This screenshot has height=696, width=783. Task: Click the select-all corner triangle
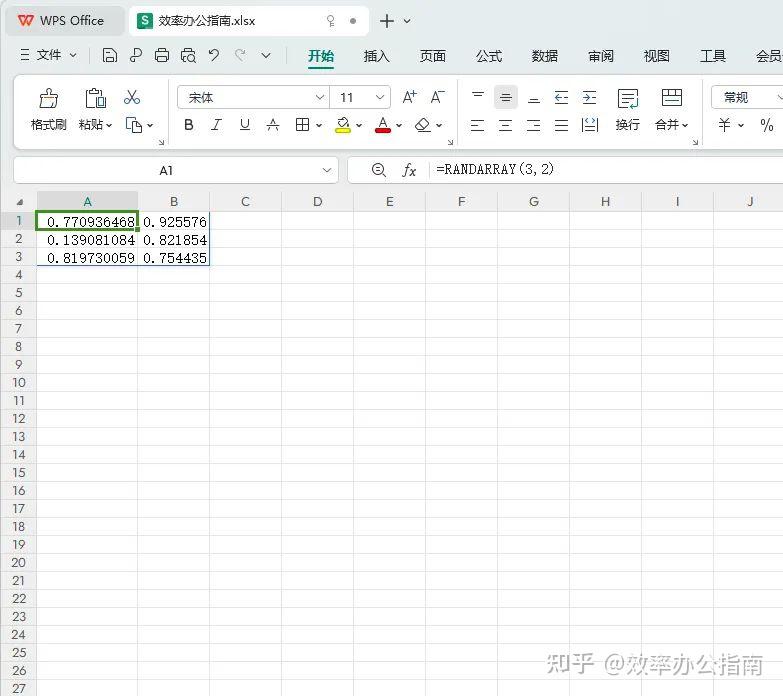tap(19, 202)
